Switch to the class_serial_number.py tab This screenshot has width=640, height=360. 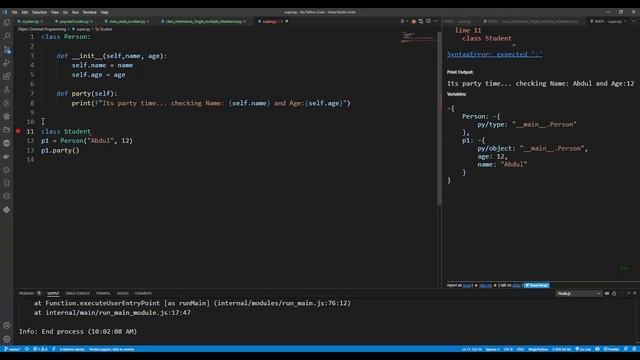[x=127, y=21]
